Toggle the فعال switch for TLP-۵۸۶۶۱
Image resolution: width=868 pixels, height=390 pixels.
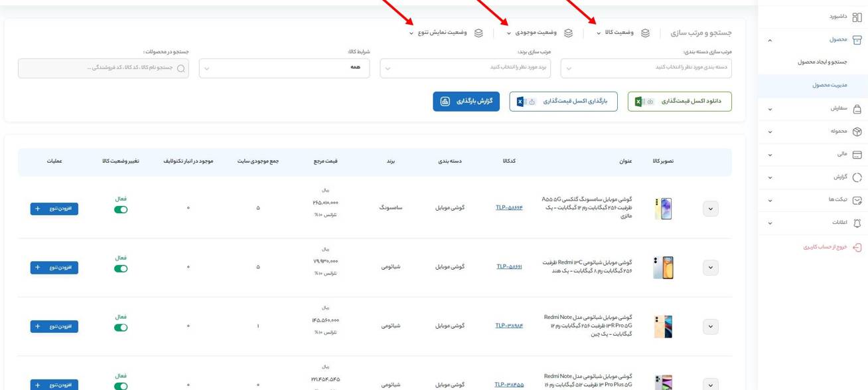point(121,269)
